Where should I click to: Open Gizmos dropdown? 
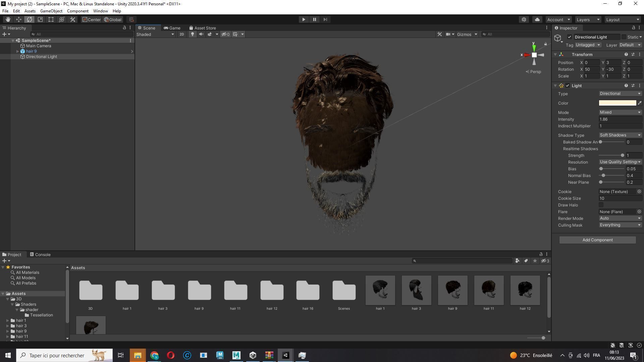tap(467, 34)
